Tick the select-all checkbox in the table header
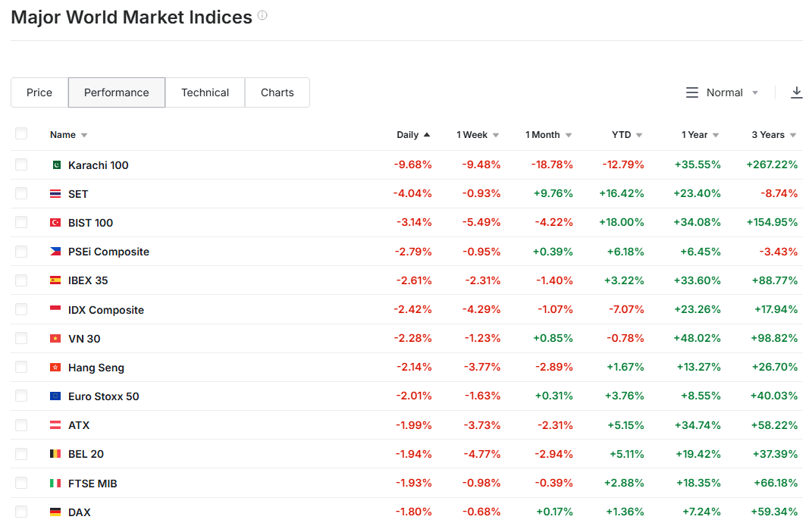 pos(21,134)
